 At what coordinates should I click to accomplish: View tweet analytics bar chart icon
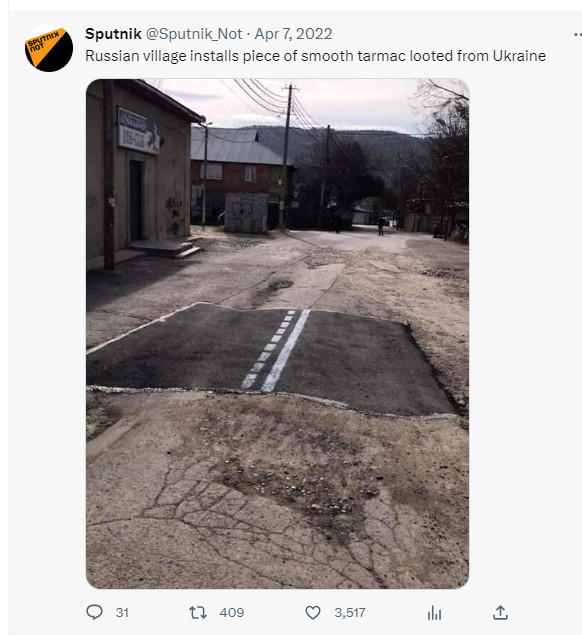(x=434, y=613)
